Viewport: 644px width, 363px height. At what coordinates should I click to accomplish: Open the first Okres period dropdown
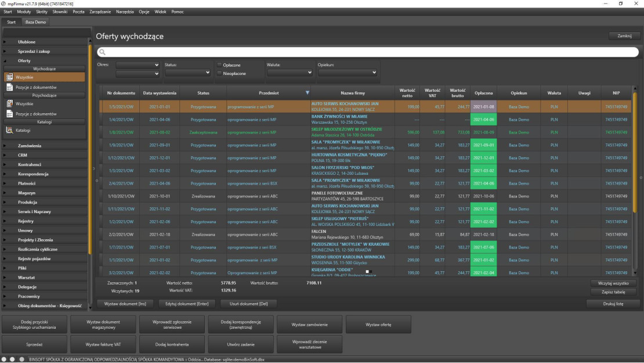tap(138, 65)
